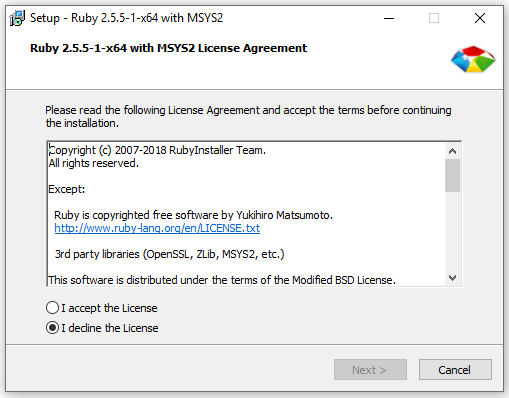Click the "3rd party libraries" line in license
Viewport: 509px width, 398px height.
coord(169,254)
